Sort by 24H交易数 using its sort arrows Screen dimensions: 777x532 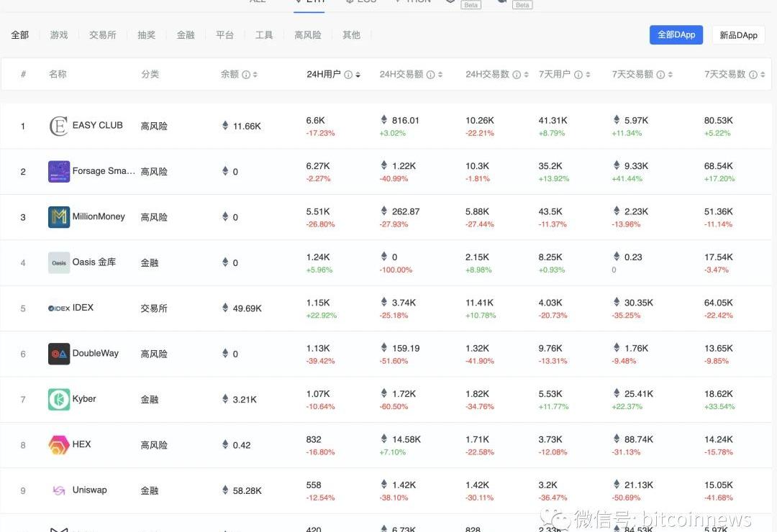526,74
